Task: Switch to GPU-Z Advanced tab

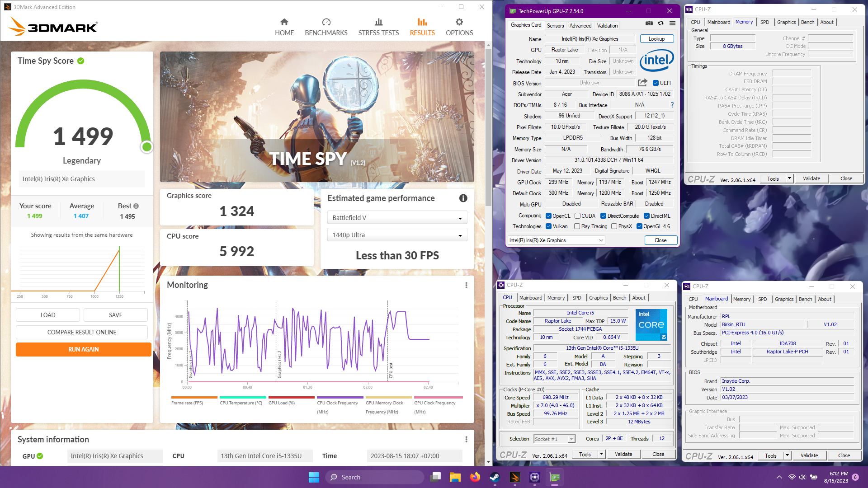Action: 580,26
